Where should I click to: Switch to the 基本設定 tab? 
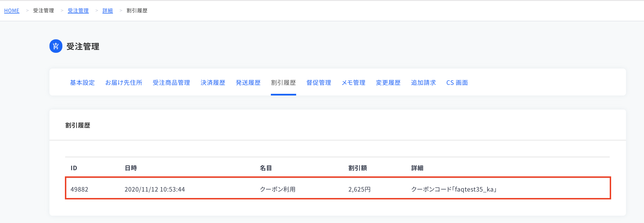coord(82,83)
